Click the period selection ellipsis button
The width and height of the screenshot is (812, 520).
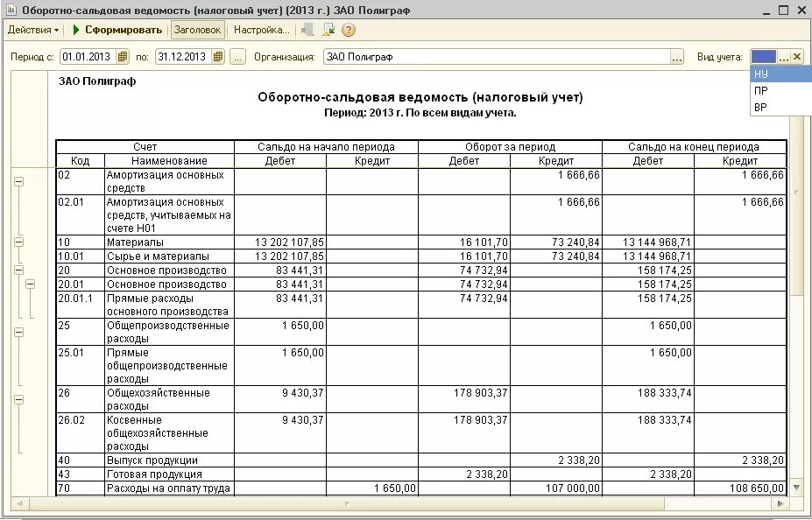[237, 57]
